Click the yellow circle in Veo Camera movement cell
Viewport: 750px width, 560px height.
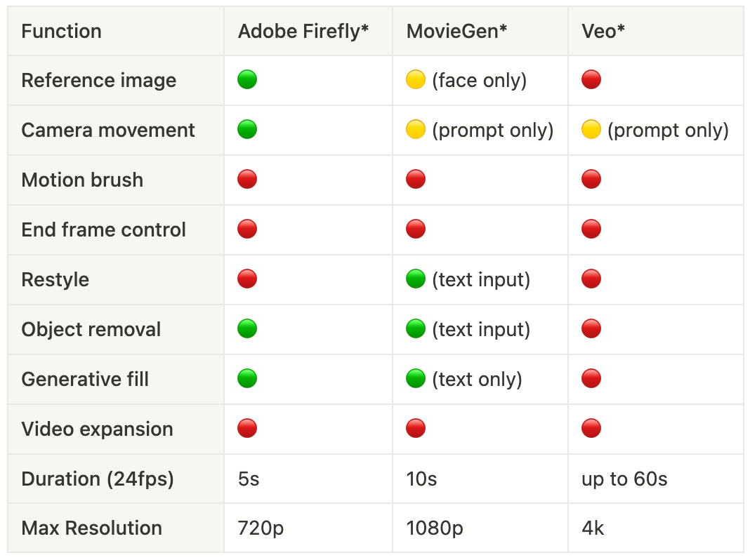click(x=591, y=130)
